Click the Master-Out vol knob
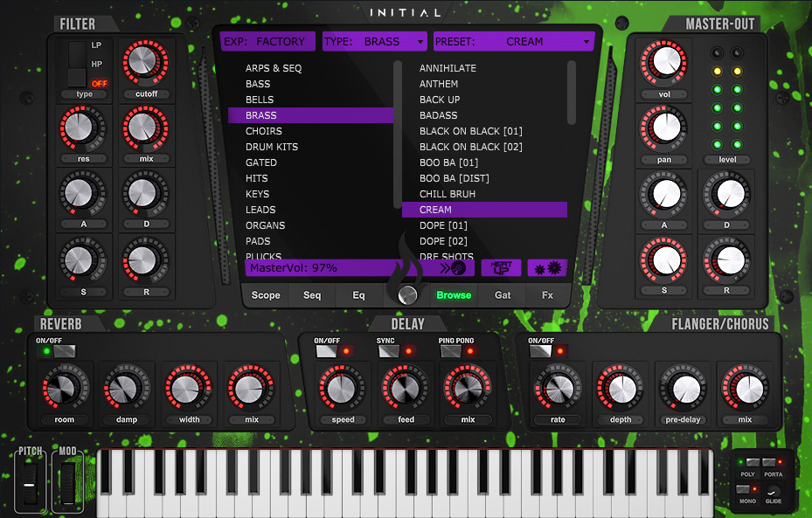Screen dimensions: 812x518 click(664, 63)
